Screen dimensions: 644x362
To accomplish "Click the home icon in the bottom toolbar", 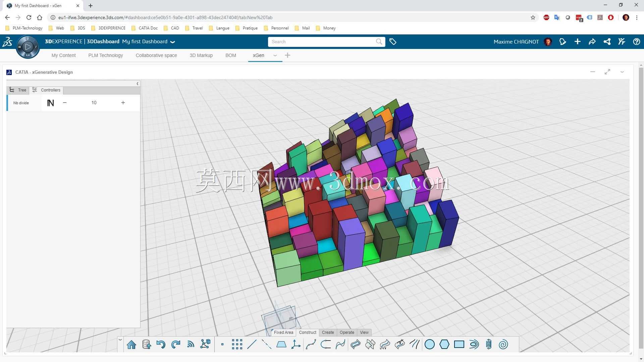I will click(131, 344).
